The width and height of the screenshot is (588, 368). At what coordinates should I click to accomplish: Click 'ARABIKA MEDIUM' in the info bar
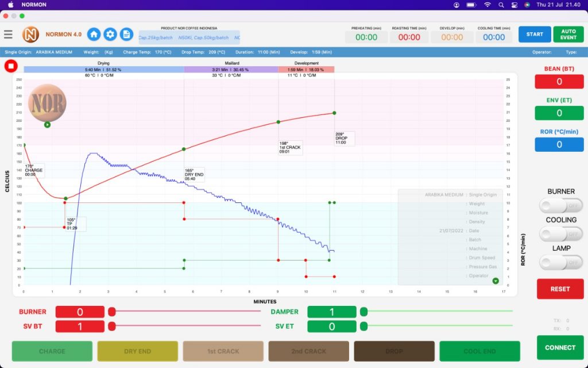click(54, 52)
